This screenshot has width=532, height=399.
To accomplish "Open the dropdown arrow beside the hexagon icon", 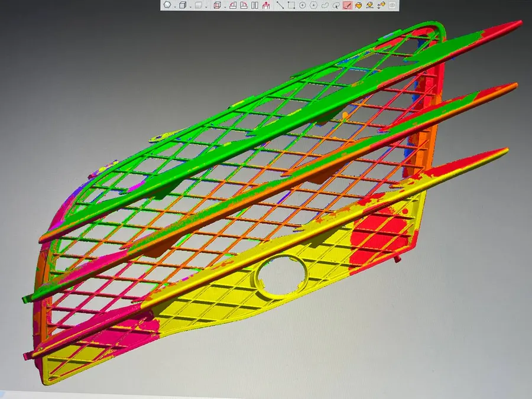I will point(174,7).
